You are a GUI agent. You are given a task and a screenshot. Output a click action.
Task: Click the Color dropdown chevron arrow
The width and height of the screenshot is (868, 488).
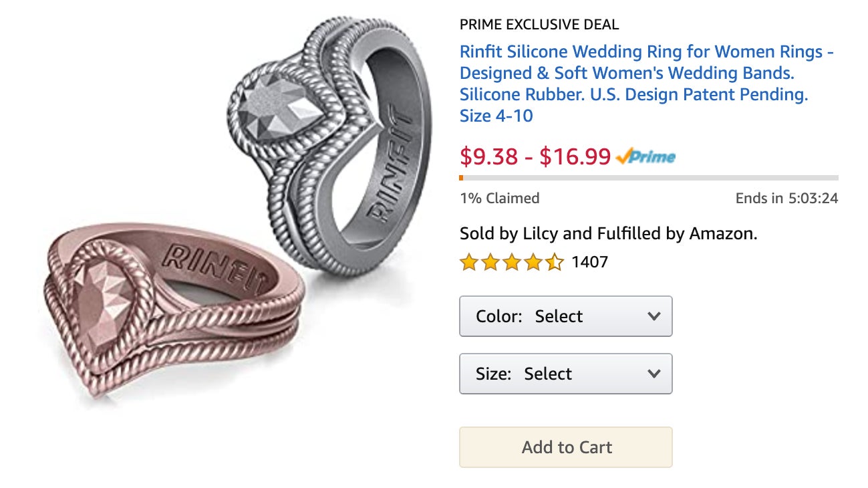[654, 316]
